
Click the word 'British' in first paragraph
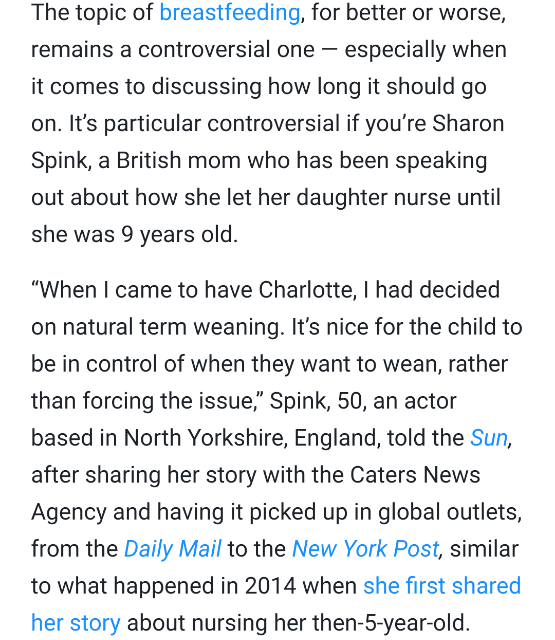point(149,160)
